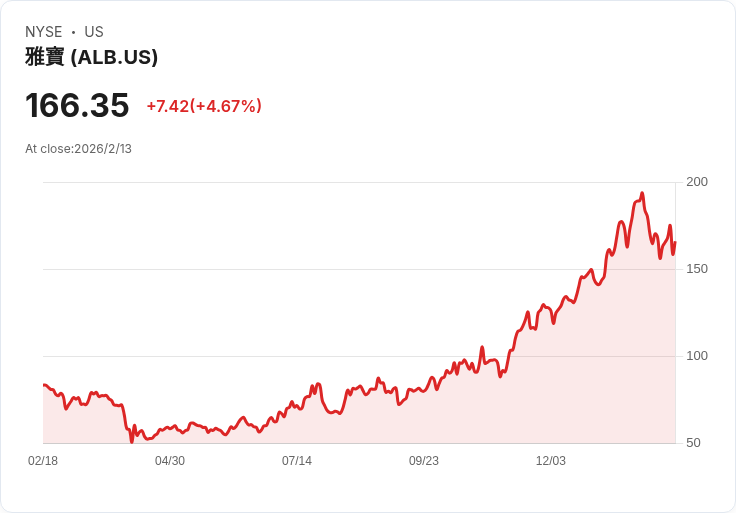The height and width of the screenshot is (513, 736).
Task: Click the final endpoint of the red line
Action: pyautogui.click(x=675, y=243)
